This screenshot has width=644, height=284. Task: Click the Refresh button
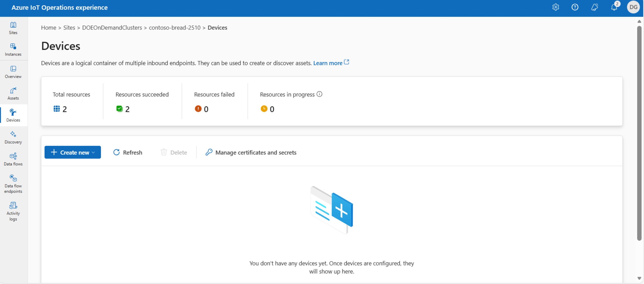(x=128, y=152)
